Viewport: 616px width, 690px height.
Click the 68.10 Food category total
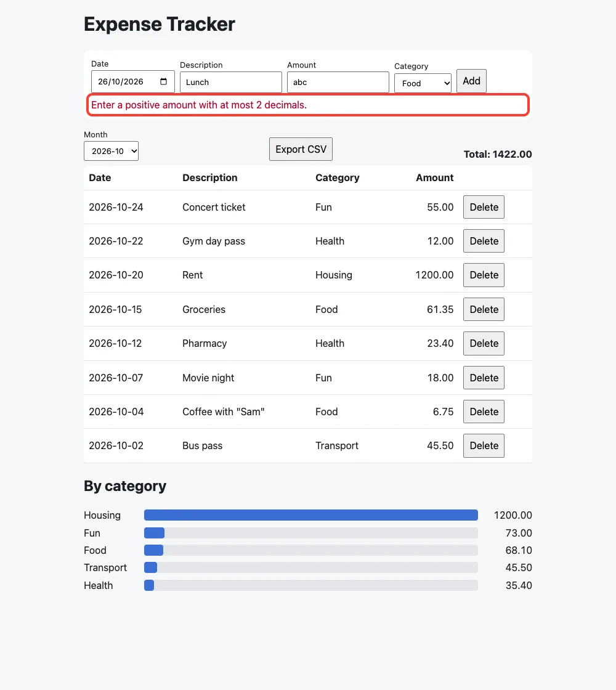coord(519,550)
